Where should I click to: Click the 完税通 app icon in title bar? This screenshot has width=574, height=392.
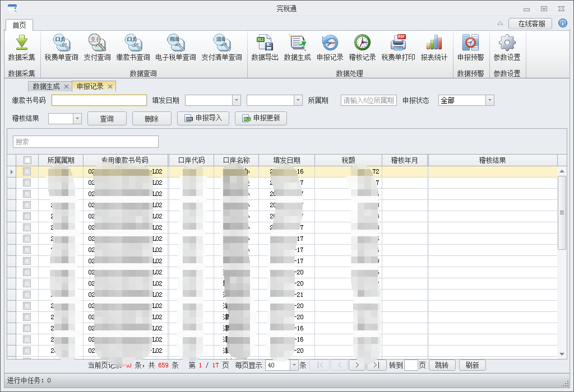[x=12, y=8]
